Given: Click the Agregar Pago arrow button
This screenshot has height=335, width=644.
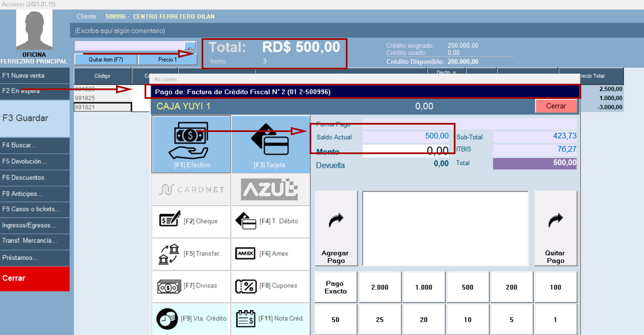Looking at the screenshot, I should point(336,228).
